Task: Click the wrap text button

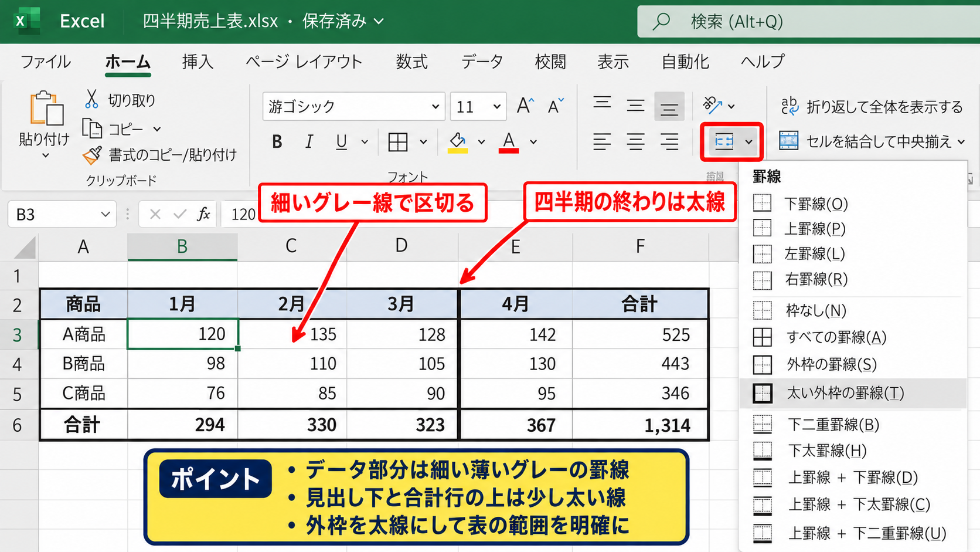Action: [872, 106]
